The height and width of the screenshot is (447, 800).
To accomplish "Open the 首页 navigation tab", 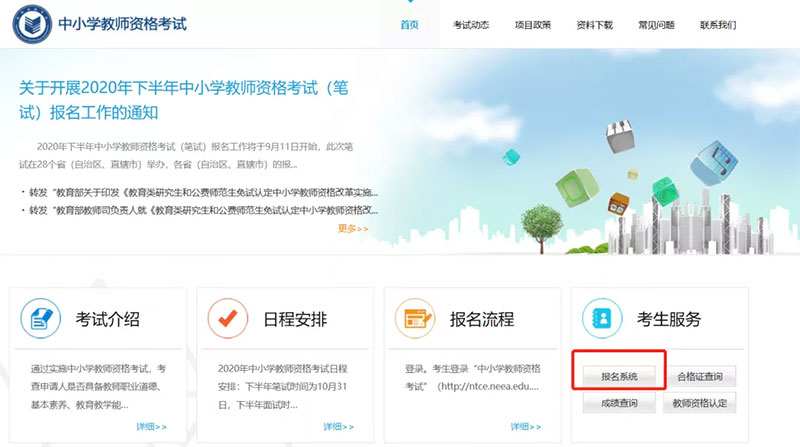I will (409, 25).
